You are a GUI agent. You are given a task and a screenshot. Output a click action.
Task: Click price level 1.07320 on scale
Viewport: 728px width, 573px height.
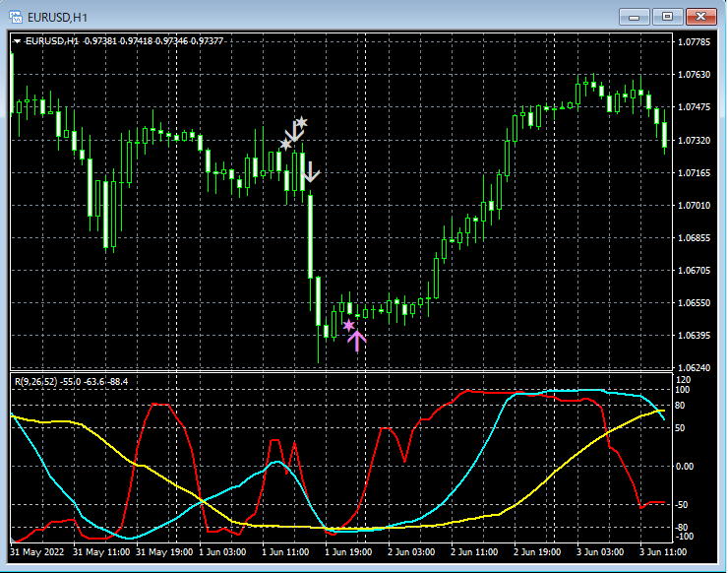point(695,141)
